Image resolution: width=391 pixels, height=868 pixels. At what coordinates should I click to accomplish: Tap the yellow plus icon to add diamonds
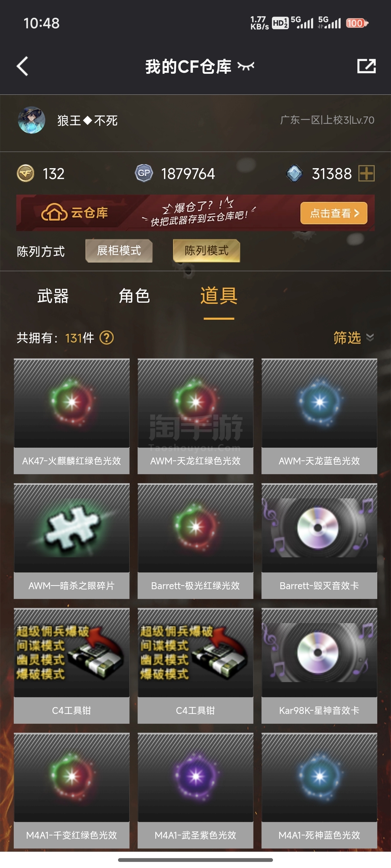(366, 173)
